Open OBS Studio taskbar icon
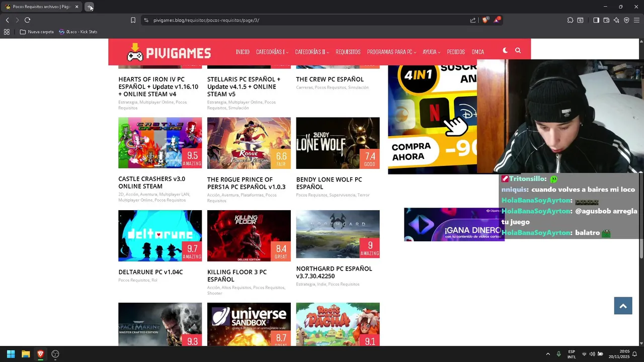The width and height of the screenshot is (644, 362). 55,354
